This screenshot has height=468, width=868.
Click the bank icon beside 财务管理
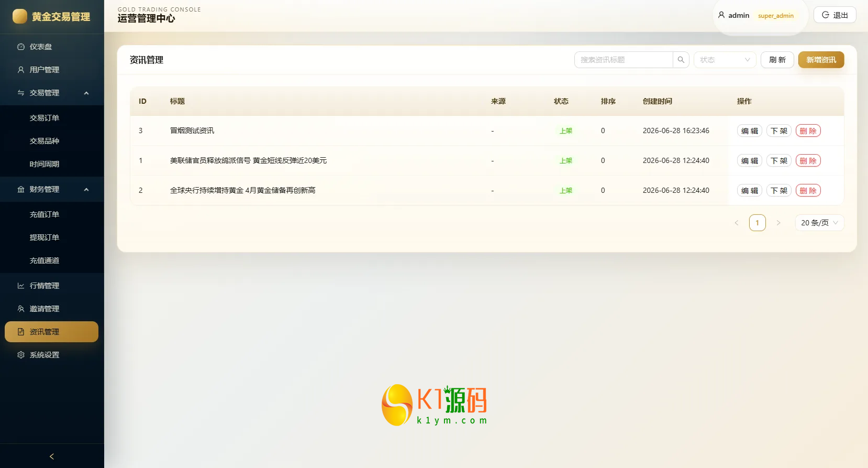click(21, 189)
